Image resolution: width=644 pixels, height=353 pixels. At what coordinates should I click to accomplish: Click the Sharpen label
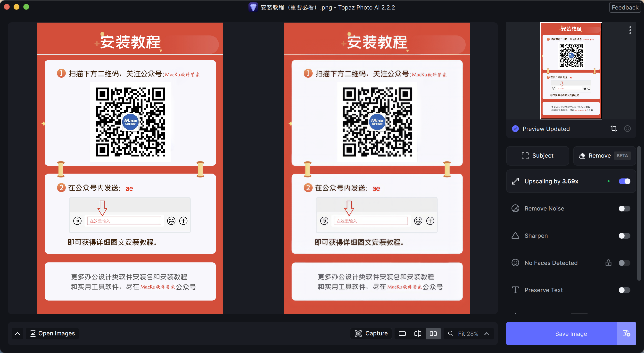536,236
